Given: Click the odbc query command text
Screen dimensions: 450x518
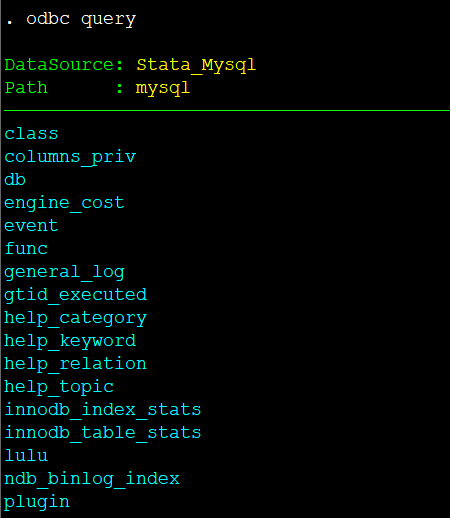Looking at the screenshot, I should [81, 20].
